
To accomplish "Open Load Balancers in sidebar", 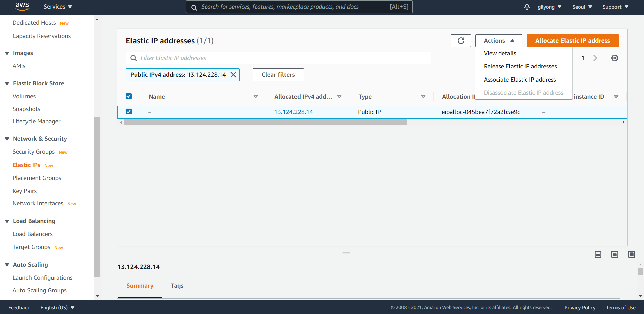I will 33,234.
